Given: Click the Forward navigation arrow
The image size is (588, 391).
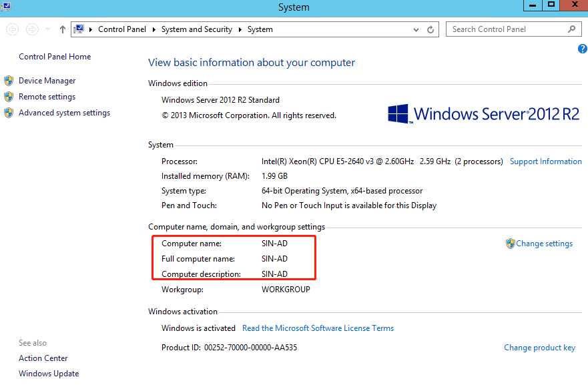Looking at the screenshot, I should coord(32,29).
